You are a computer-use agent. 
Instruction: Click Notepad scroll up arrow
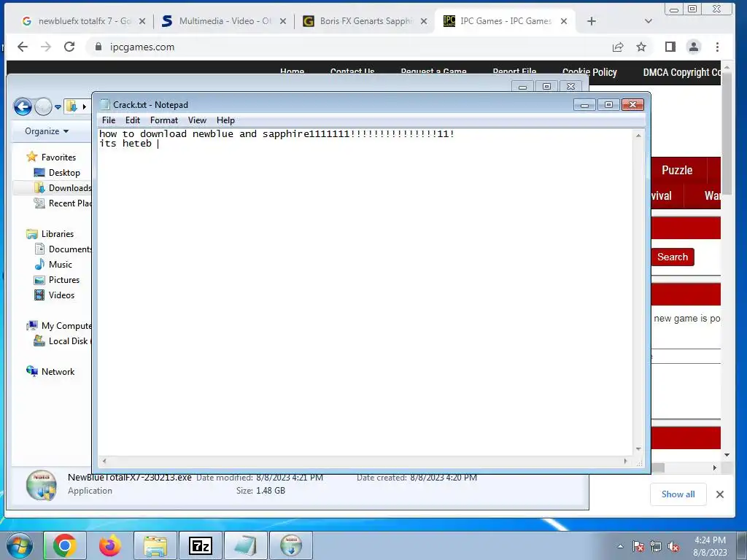[x=638, y=136]
